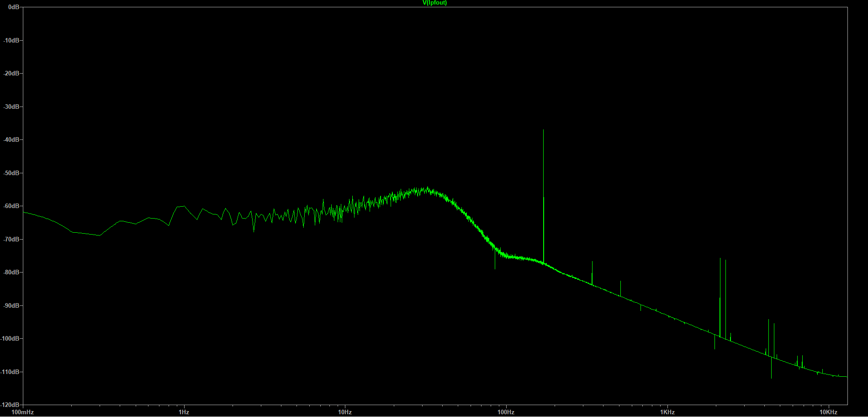The image size is (868, 417).
Task: Click the -120dB vertical axis label
Action: 10,405
